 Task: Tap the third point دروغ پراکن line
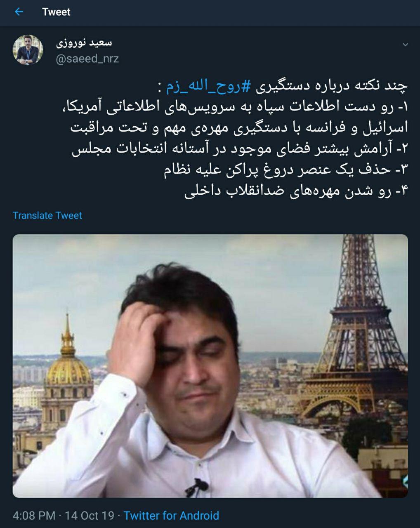[x=286, y=171]
